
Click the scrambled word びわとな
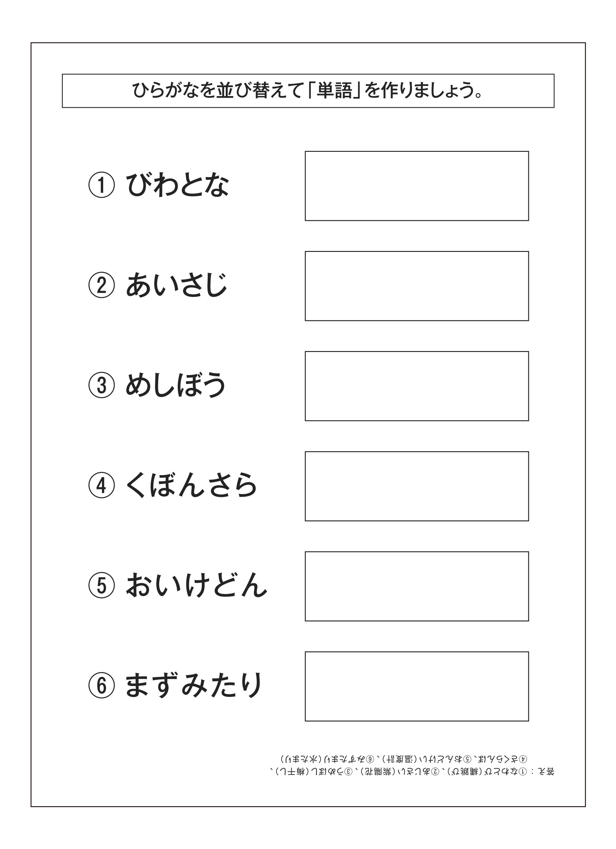tap(177, 185)
